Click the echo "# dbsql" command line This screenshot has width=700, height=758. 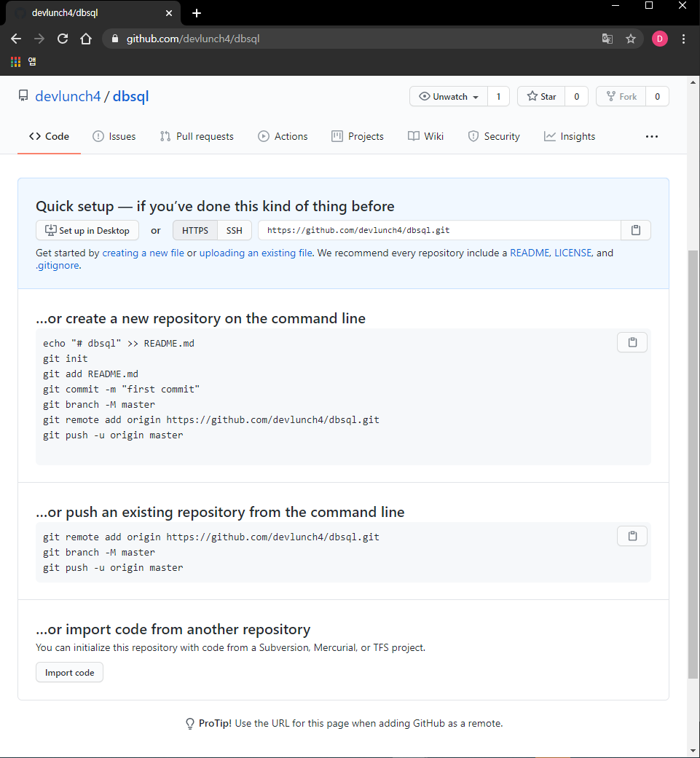(x=119, y=343)
